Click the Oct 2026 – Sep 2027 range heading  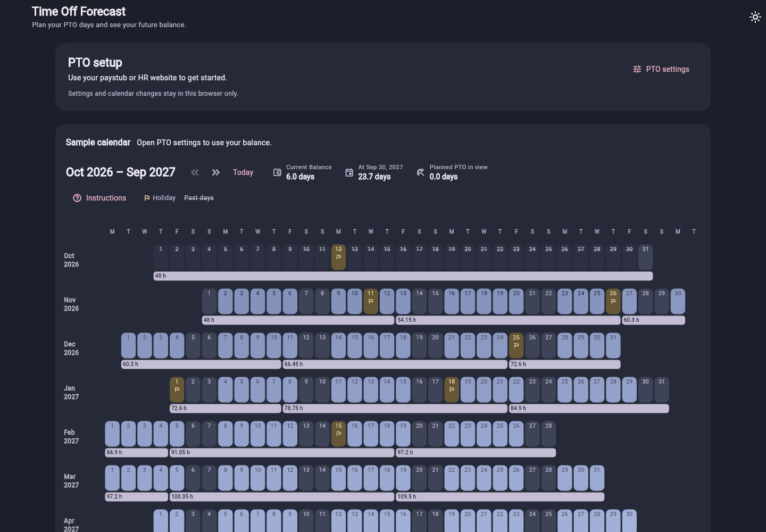click(121, 172)
